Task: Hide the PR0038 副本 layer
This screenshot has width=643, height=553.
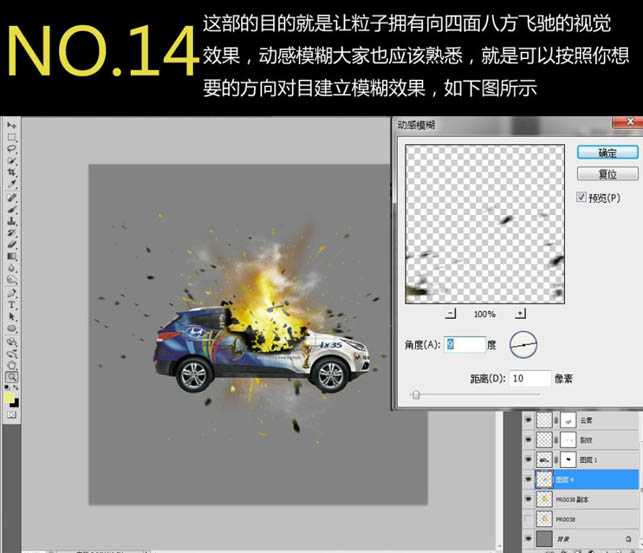Action: point(528,499)
